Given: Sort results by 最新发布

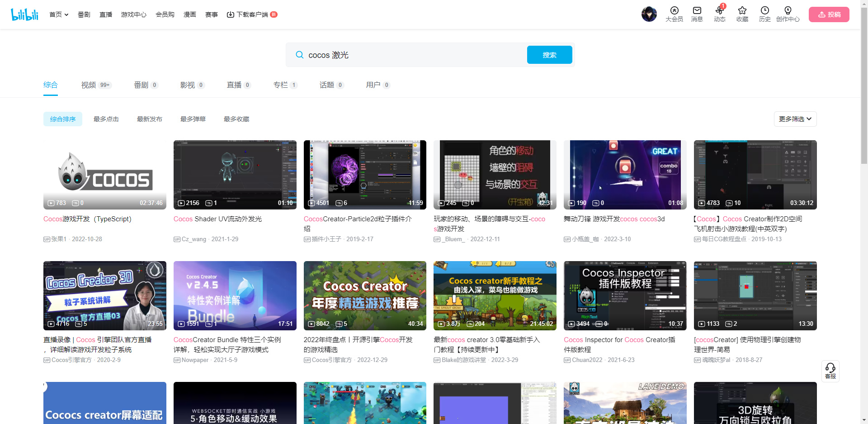Looking at the screenshot, I should pos(150,119).
